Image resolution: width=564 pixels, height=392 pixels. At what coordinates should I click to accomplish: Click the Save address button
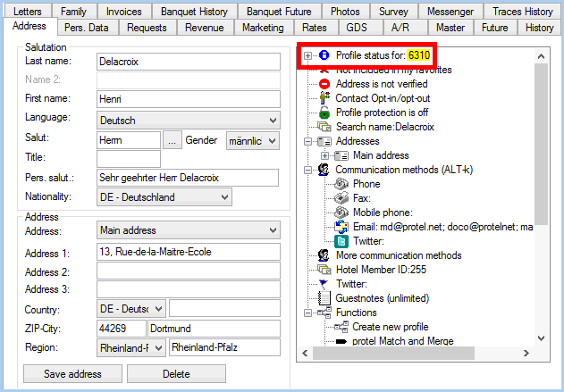pos(72,373)
